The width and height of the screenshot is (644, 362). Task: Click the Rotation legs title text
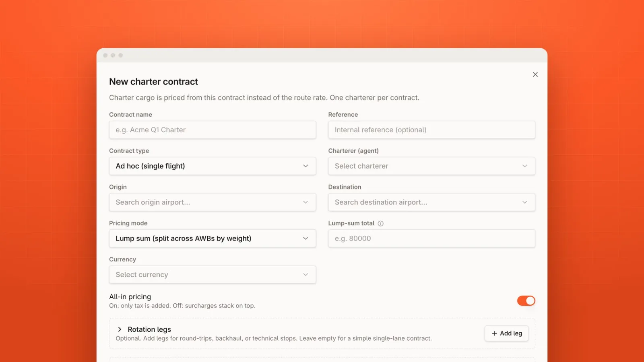(149, 329)
